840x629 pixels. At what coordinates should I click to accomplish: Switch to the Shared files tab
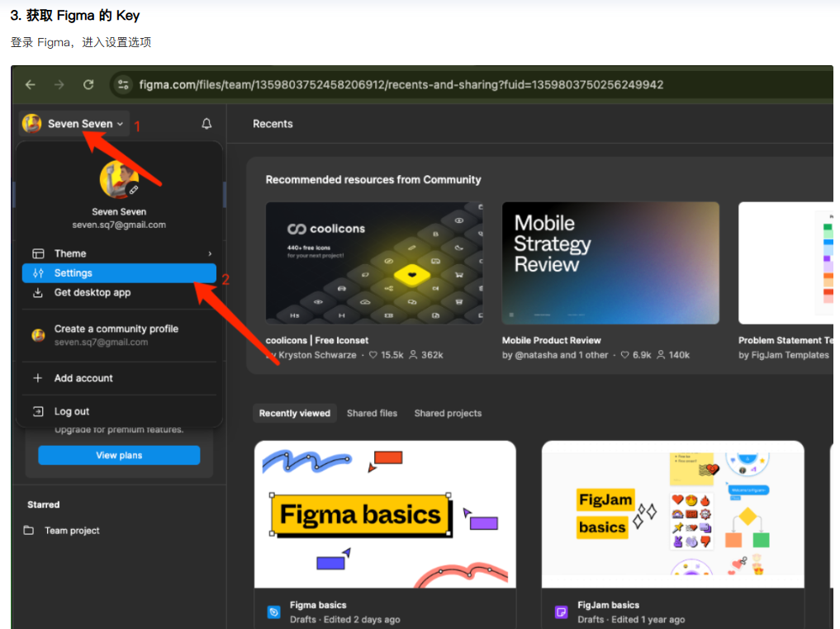[x=372, y=414]
